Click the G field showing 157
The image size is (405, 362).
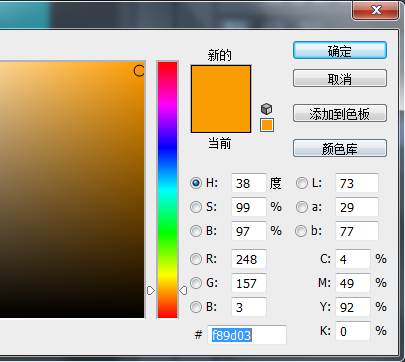pyautogui.click(x=249, y=283)
